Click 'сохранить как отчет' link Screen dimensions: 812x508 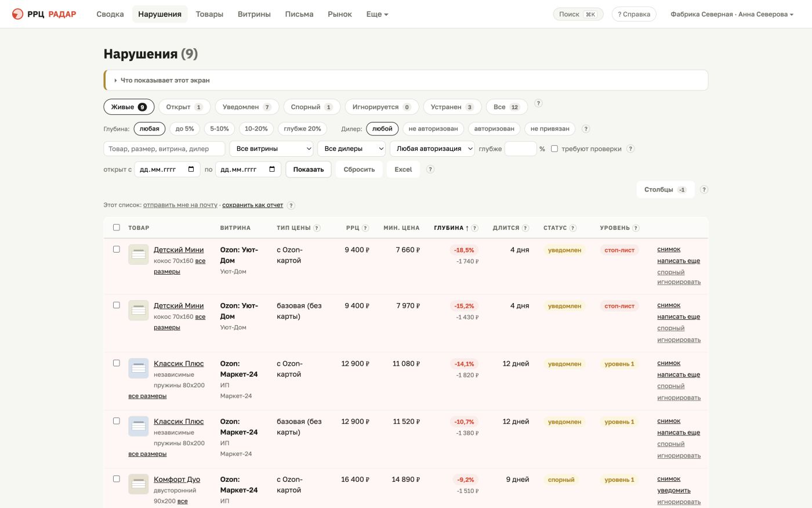253,205
